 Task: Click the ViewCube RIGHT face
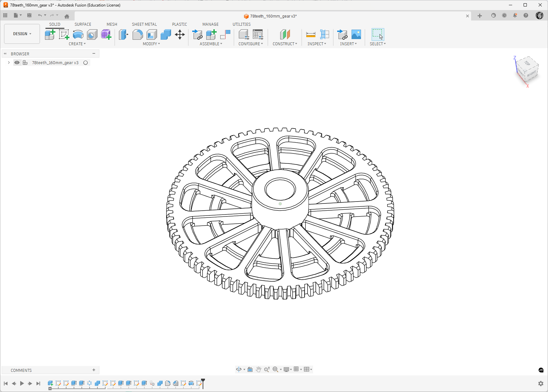(531, 74)
